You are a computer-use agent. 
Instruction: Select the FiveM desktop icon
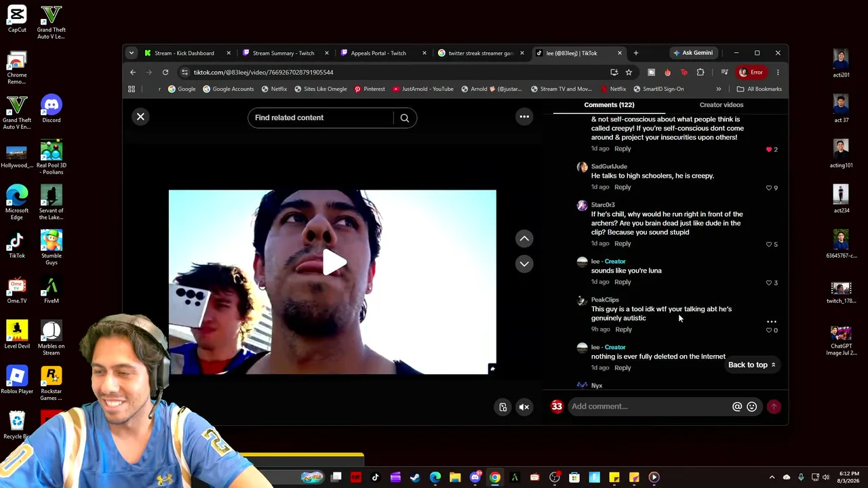[x=51, y=290]
